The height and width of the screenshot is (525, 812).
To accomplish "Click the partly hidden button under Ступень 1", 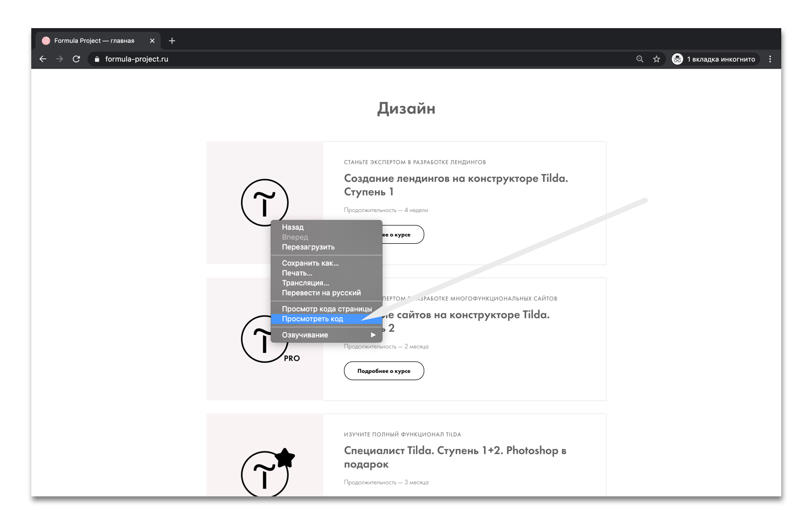I will pos(403,234).
